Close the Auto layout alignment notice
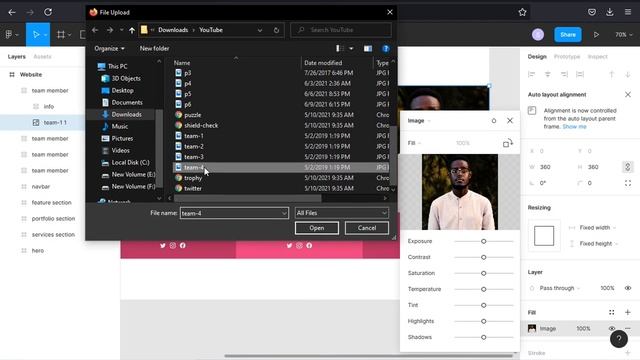This screenshot has width=640, height=360. coord(628,95)
